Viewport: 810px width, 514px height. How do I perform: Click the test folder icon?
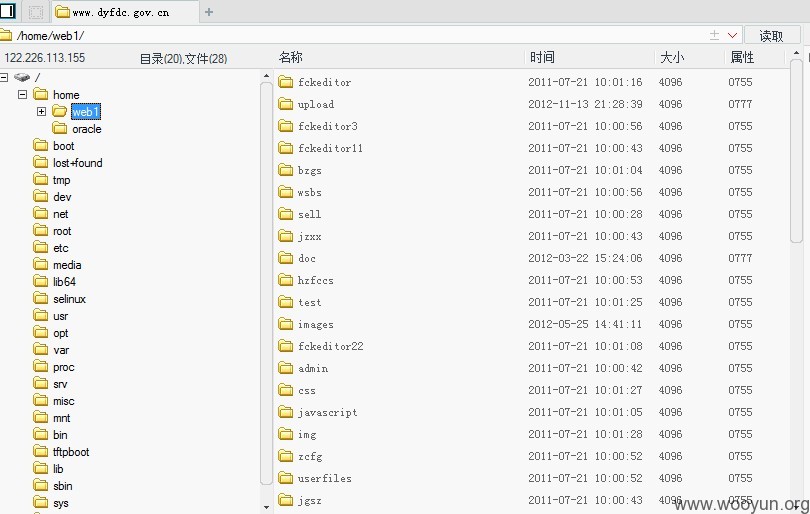tap(286, 302)
